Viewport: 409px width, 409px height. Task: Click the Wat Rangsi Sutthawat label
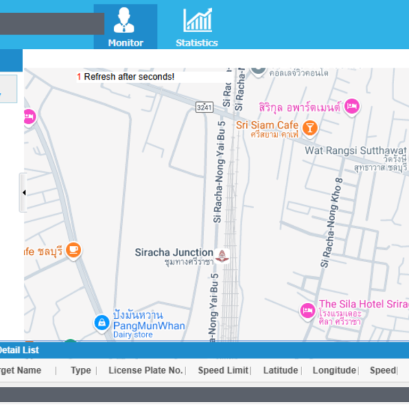(x=355, y=151)
